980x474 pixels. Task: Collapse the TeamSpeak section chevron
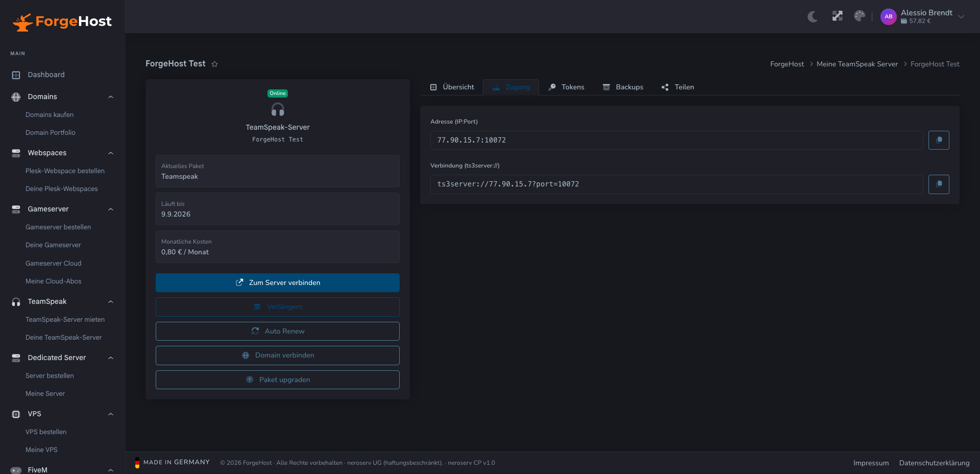point(111,302)
